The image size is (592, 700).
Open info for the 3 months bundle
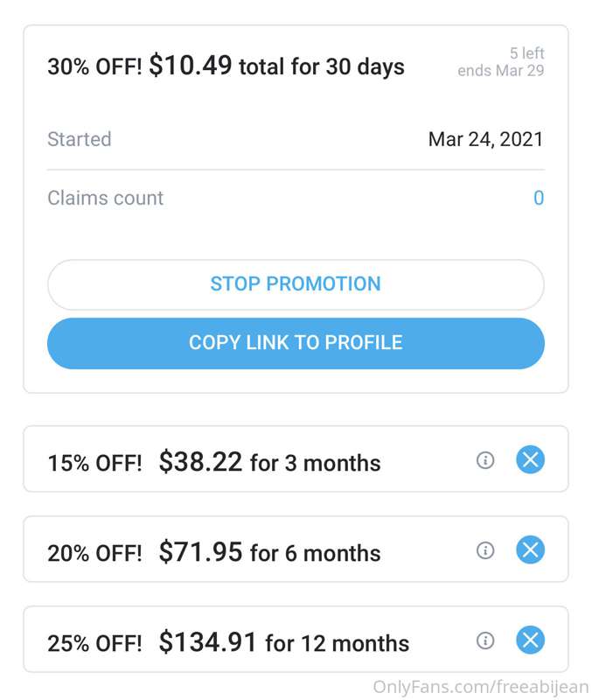click(485, 460)
